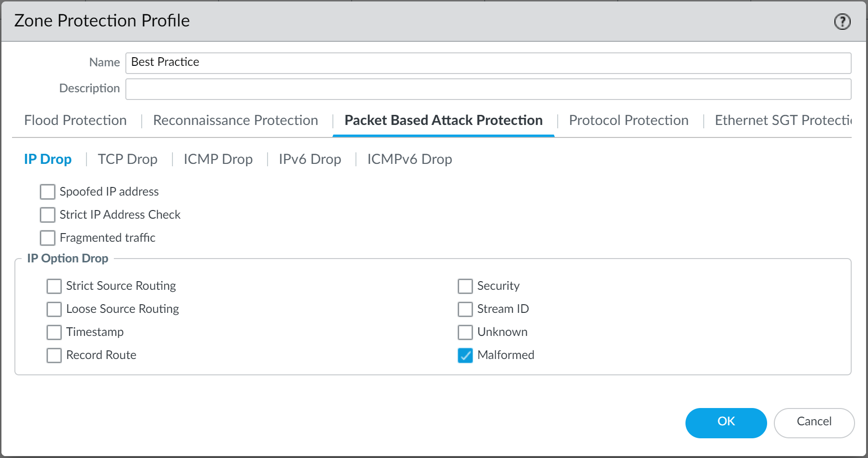
Task: Click OK to save profile
Action: click(726, 422)
